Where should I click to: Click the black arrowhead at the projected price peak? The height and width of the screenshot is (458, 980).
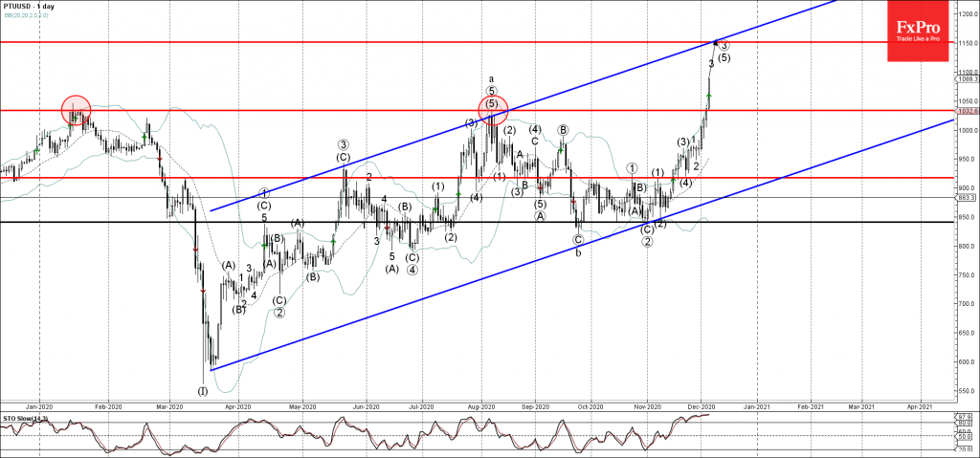[716, 41]
